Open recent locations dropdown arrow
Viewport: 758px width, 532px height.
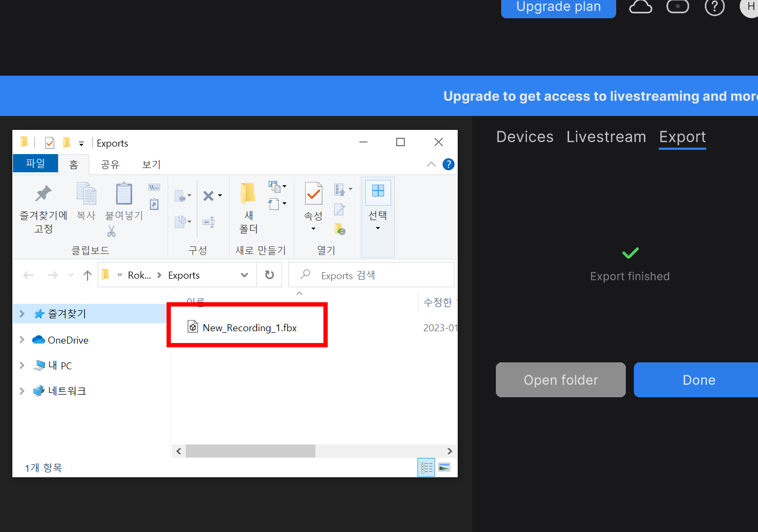coord(71,275)
